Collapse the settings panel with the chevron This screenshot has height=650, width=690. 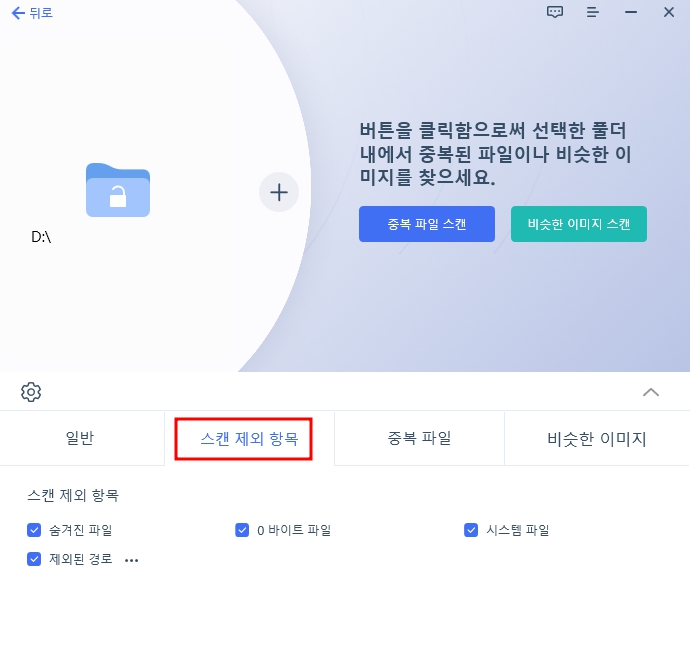click(650, 392)
